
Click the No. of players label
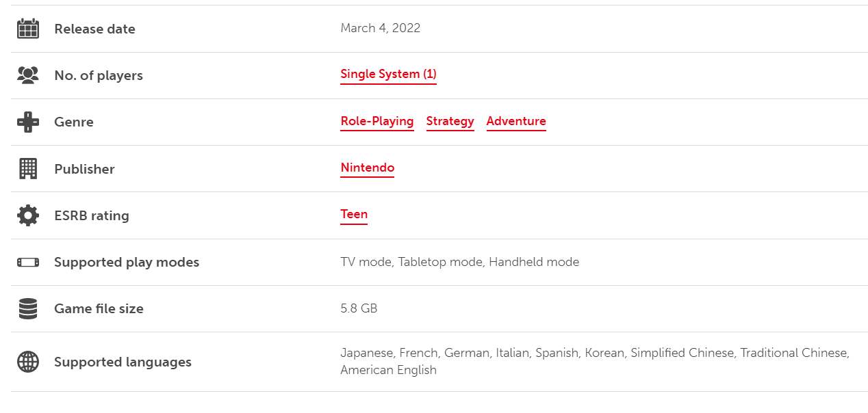[99, 75]
